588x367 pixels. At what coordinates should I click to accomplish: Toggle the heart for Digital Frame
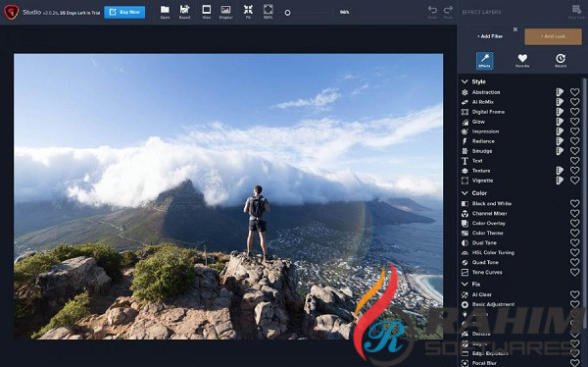(x=575, y=112)
